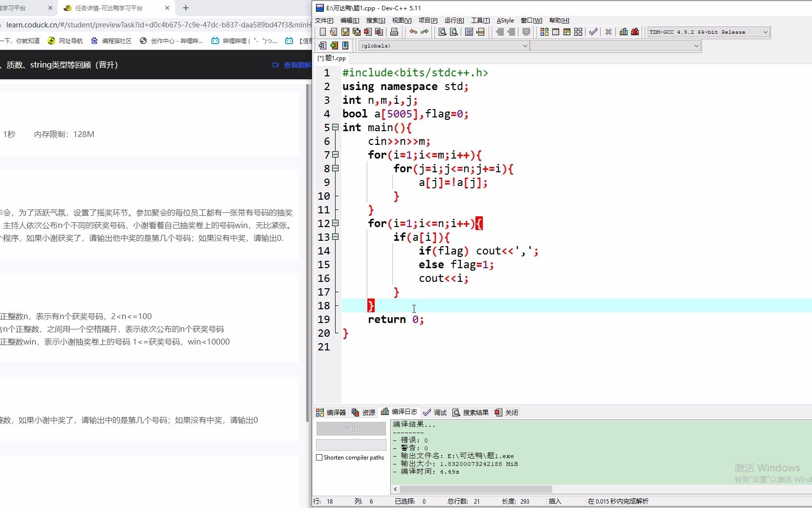The image size is (812, 508).
Task: Open the 项目[P] menu
Action: click(428, 21)
